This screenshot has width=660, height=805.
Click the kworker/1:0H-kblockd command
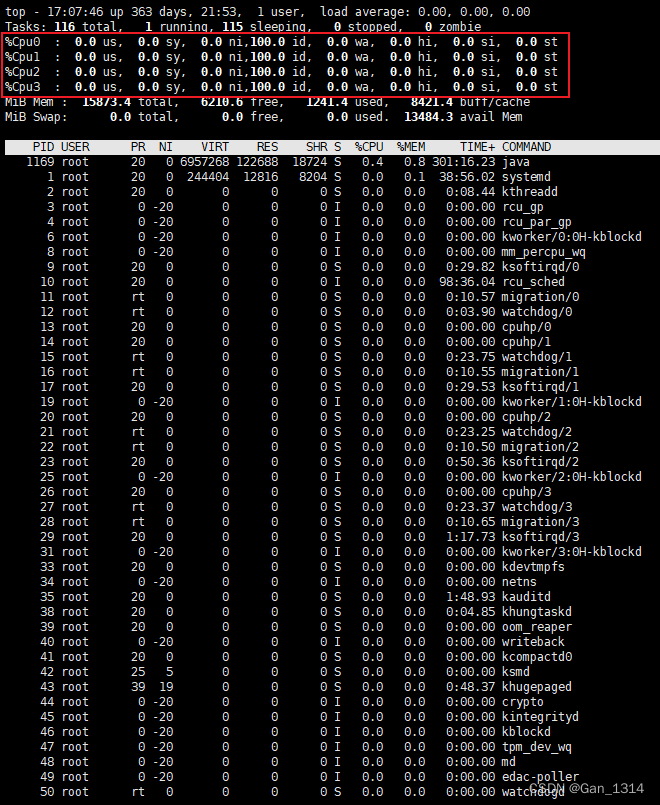tap(572, 402)
